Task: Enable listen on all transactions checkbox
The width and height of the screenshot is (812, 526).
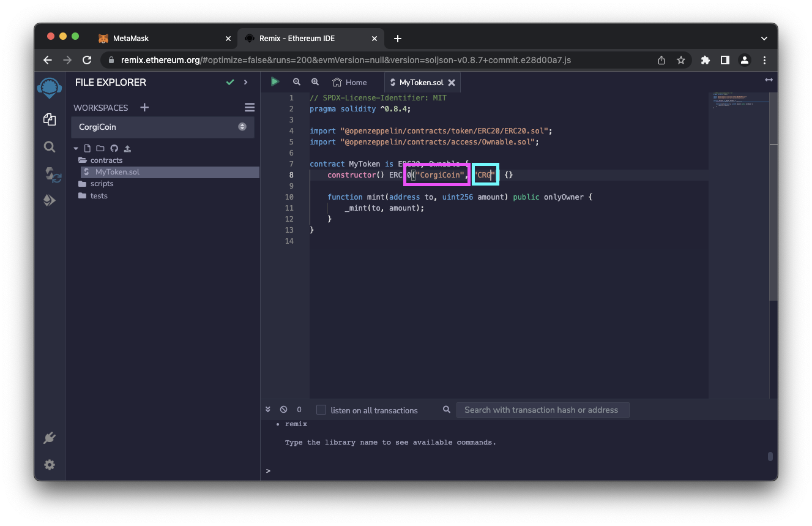Action: click(321, 410)
